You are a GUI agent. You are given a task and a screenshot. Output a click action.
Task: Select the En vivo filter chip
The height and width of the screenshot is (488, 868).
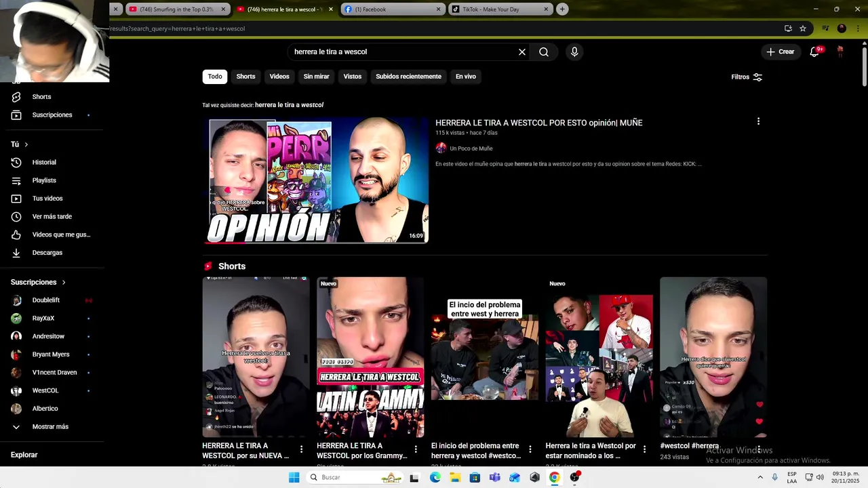465,77
